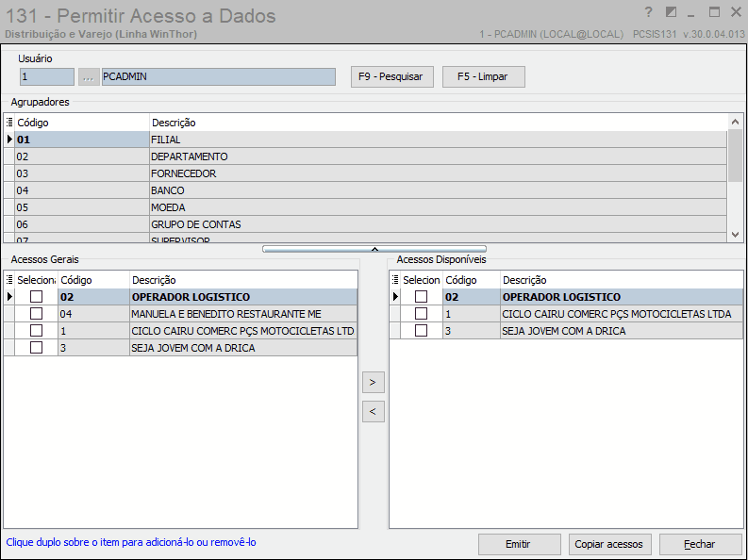Open Acessos Gerais grid options icon
This screenshot has height=560, width=748.
(x=9, y=280)
